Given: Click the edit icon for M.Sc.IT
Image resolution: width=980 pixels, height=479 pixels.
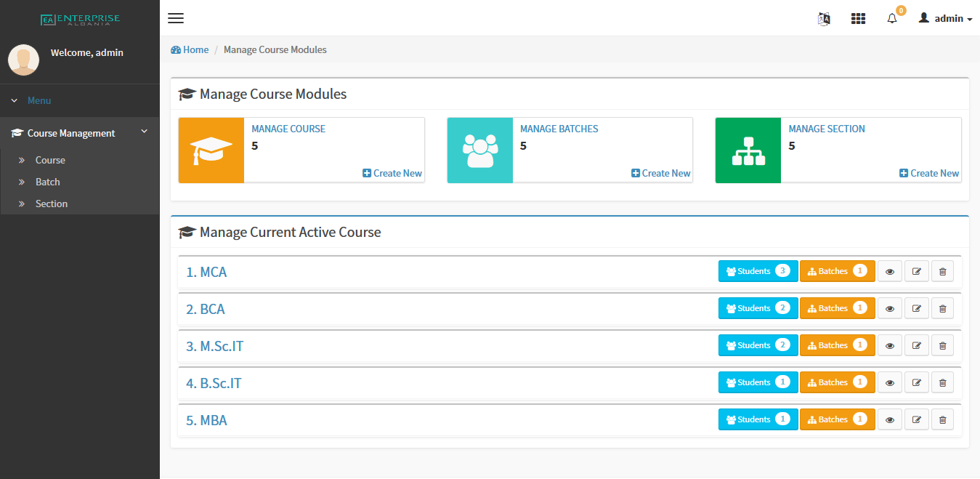Looking at the screenshot, I should click(916, 345).
